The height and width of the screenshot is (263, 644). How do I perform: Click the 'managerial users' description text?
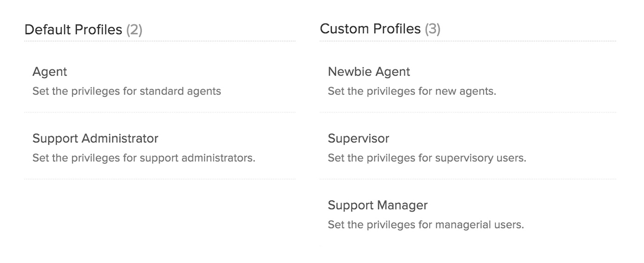tap(425, 225)
